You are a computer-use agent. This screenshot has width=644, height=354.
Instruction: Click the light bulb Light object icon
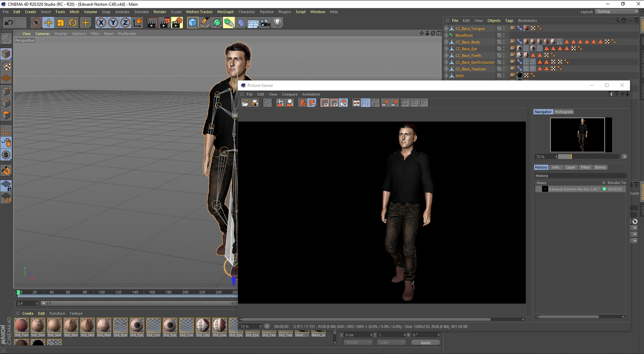(x=277, y=23)
